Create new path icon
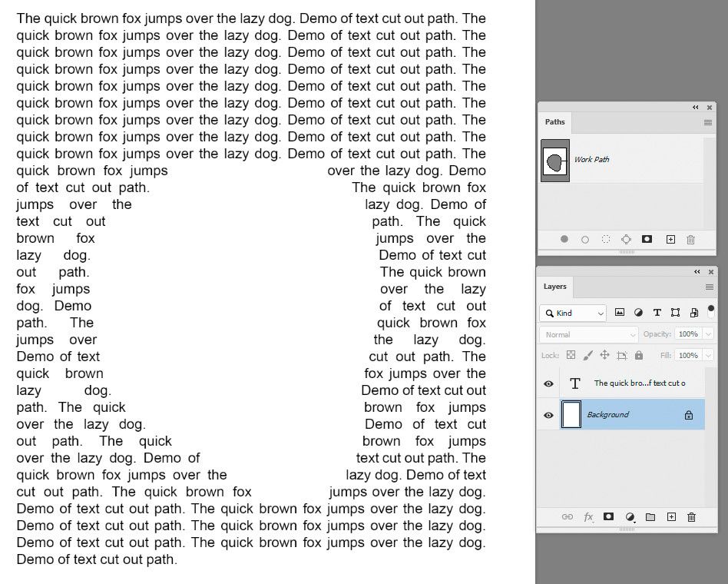This screenshot has width=728, height=584. (670, 239)
